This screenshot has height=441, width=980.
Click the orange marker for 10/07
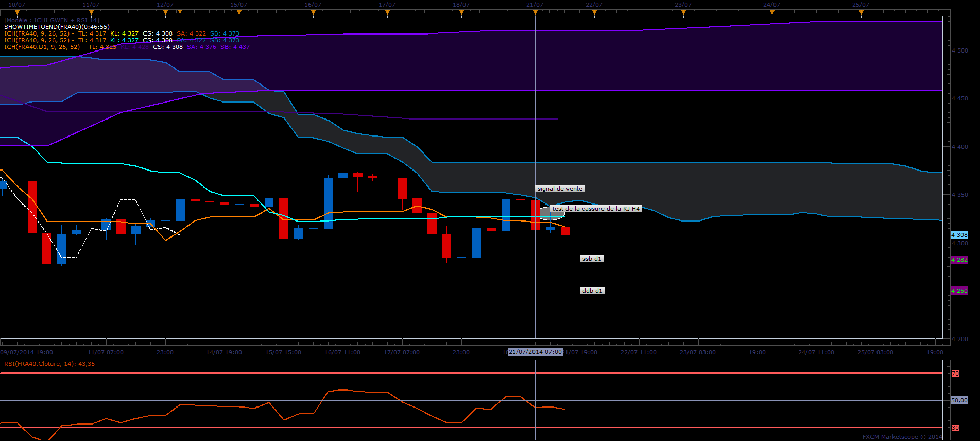click(x=17, y=12)
